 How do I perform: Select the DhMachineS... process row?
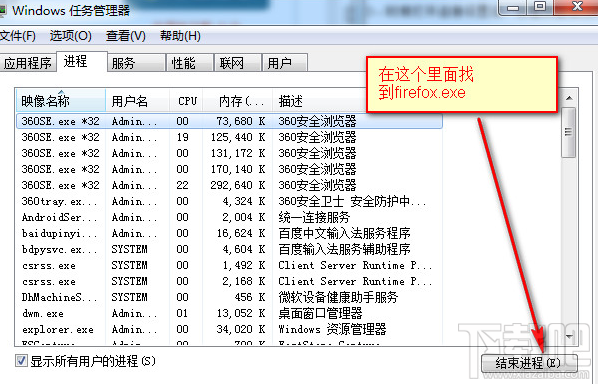pyautogui.click(x=229, y=297)
